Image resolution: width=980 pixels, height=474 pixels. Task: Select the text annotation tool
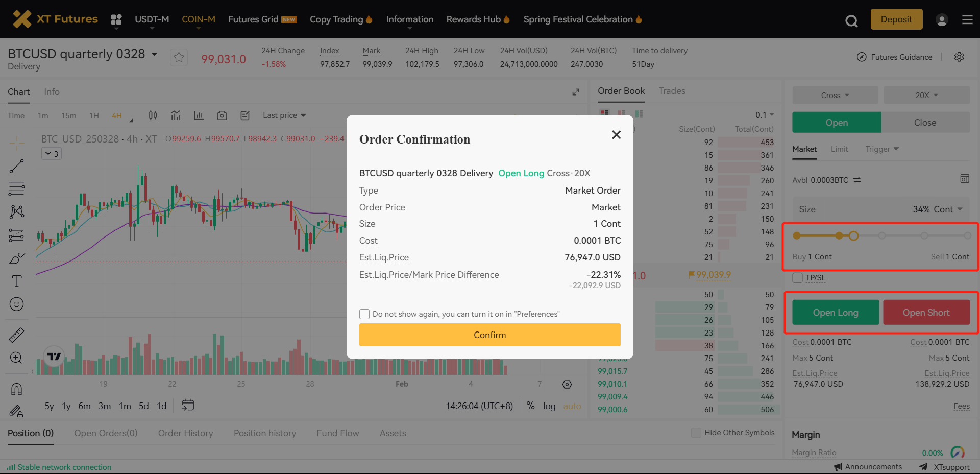coord(16,281)
